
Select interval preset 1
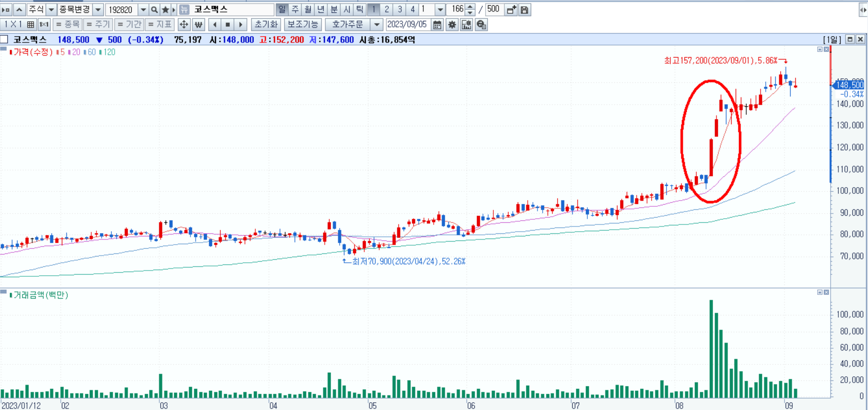[374, 10]
